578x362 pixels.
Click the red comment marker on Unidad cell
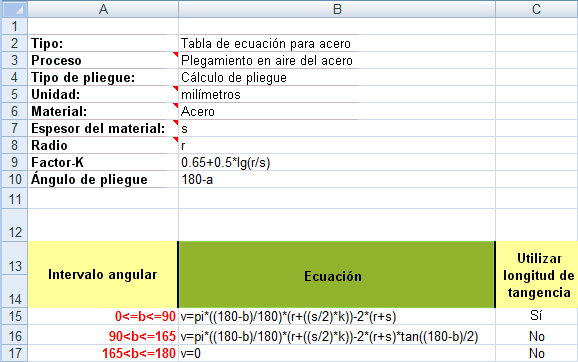(x=175, y=88)
